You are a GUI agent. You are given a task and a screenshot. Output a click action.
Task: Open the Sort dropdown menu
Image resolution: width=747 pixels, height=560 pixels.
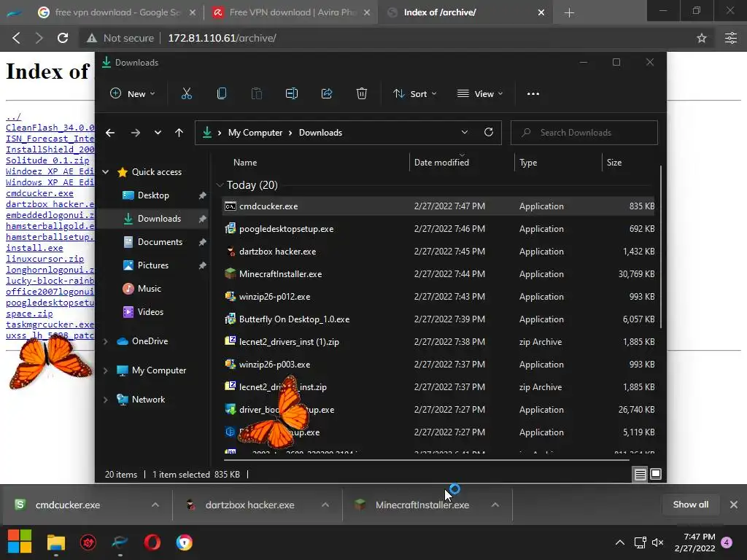[x=414, y=94]
